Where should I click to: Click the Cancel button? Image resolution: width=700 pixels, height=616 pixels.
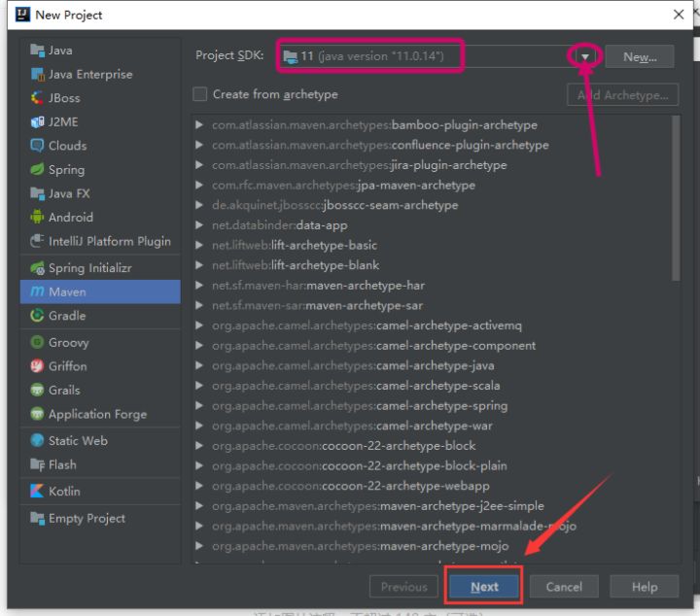(564, 587)
